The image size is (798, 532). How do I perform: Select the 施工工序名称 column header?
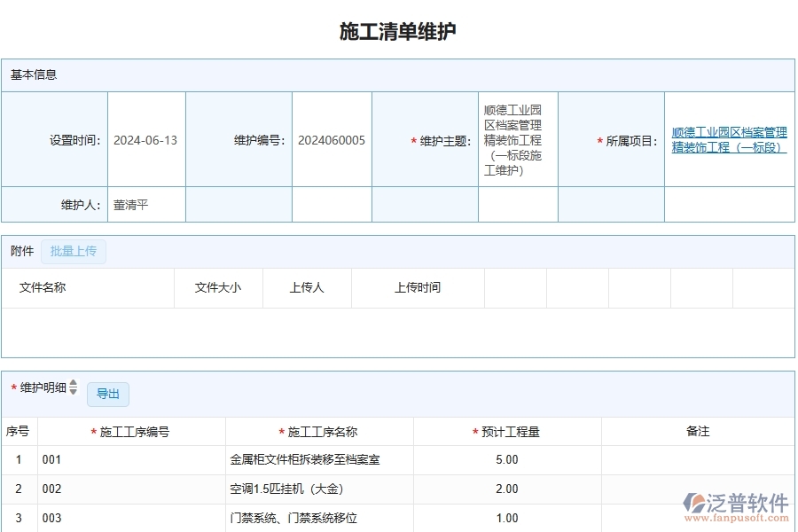click(325, 432)
